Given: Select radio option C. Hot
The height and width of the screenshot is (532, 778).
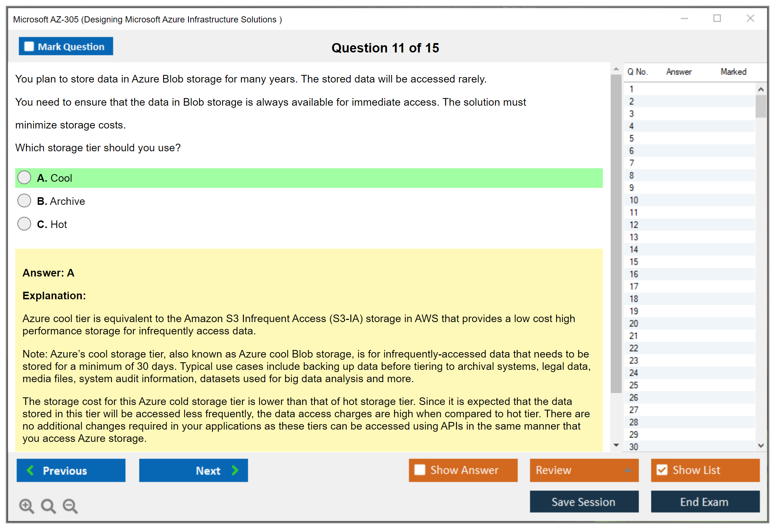Looking at the screenshot, I should click(24, 224).
